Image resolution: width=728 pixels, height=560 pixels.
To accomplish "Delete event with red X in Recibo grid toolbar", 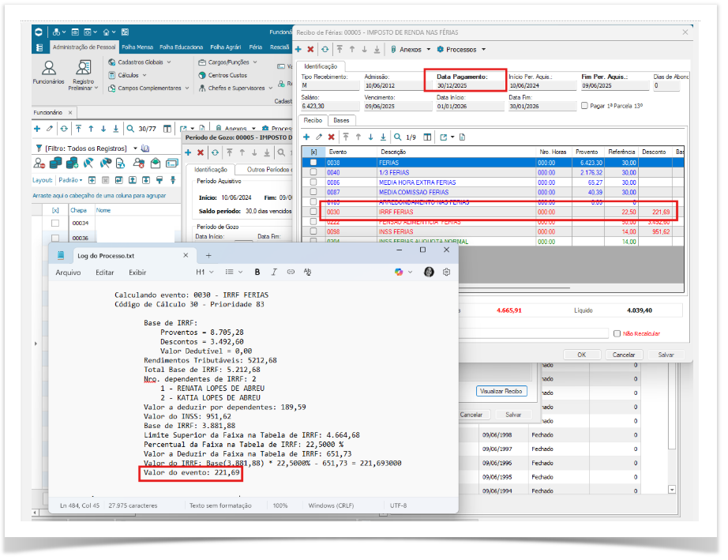I will click(332, 137).
